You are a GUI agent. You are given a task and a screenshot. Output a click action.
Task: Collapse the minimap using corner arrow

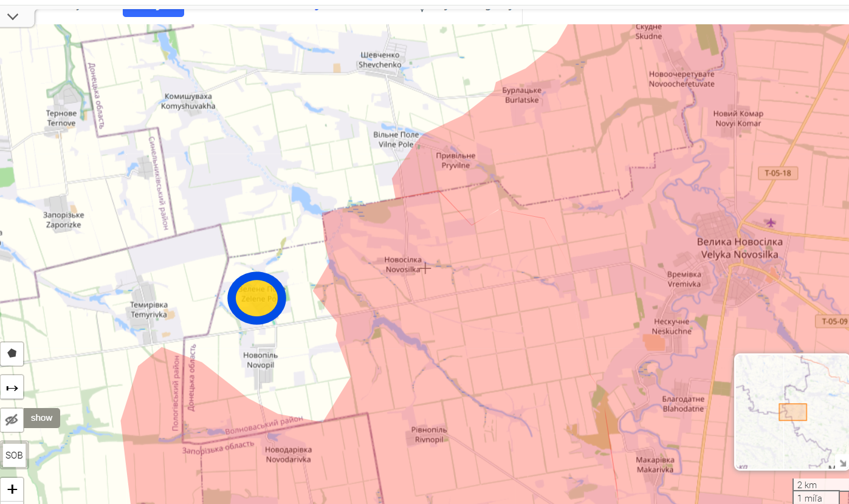842,463
